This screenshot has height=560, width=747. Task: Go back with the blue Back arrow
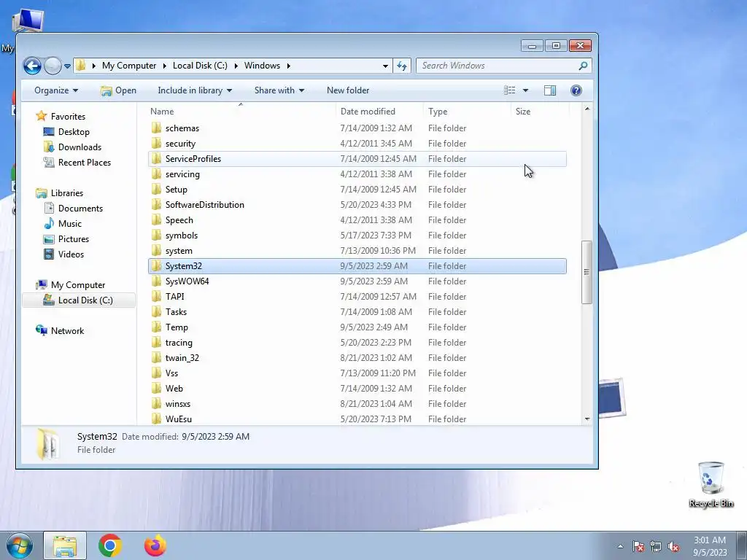32,66
